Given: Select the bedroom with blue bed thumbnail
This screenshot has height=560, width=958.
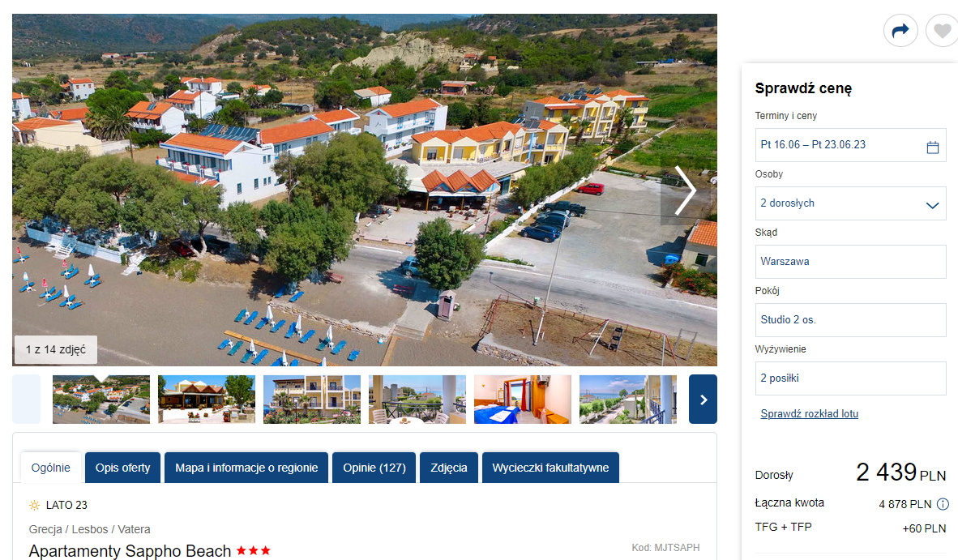Looking at the screenshot, I should coord(523,400).
